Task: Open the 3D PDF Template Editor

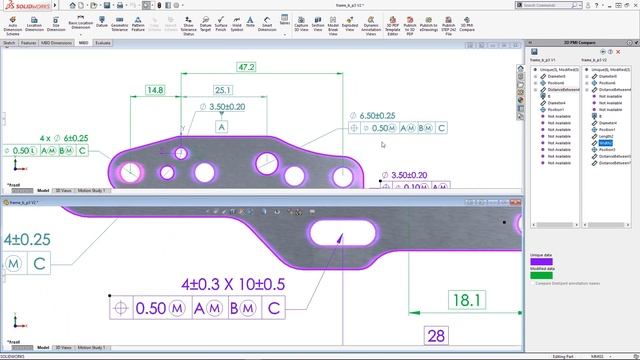Action: (x=392, y=26)
